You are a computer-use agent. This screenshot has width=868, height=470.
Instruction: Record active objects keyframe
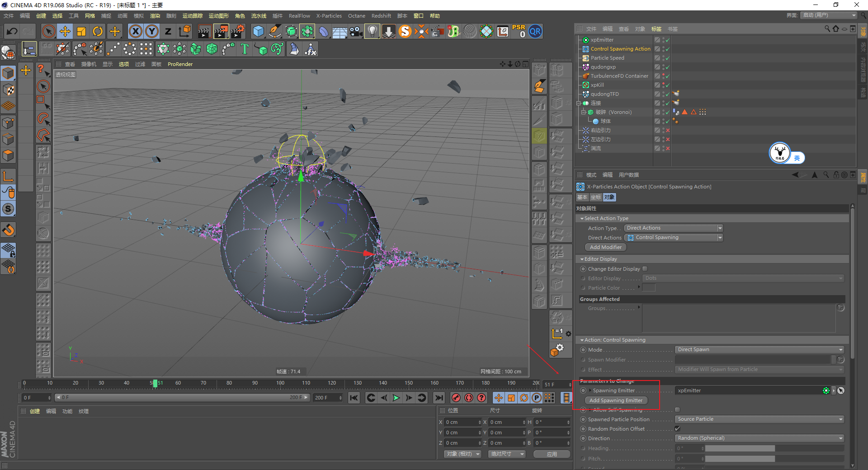click(456, 398)
